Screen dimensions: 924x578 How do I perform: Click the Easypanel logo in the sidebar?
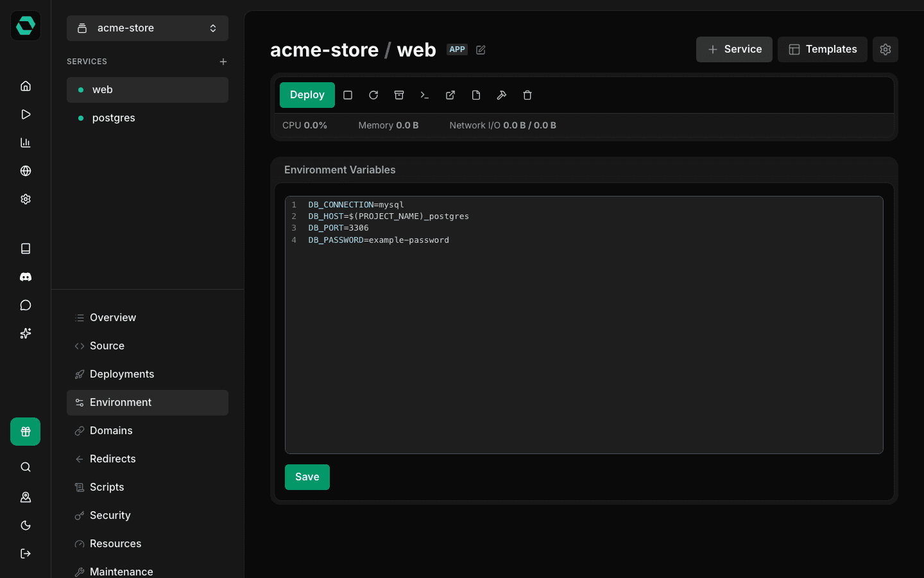[x=26, y=26]
